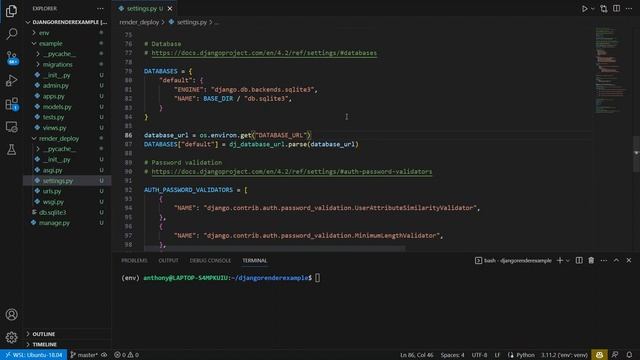Open editor more actions ellipsis
This screenshot has width=640, height=360.
tap(629, 9)
